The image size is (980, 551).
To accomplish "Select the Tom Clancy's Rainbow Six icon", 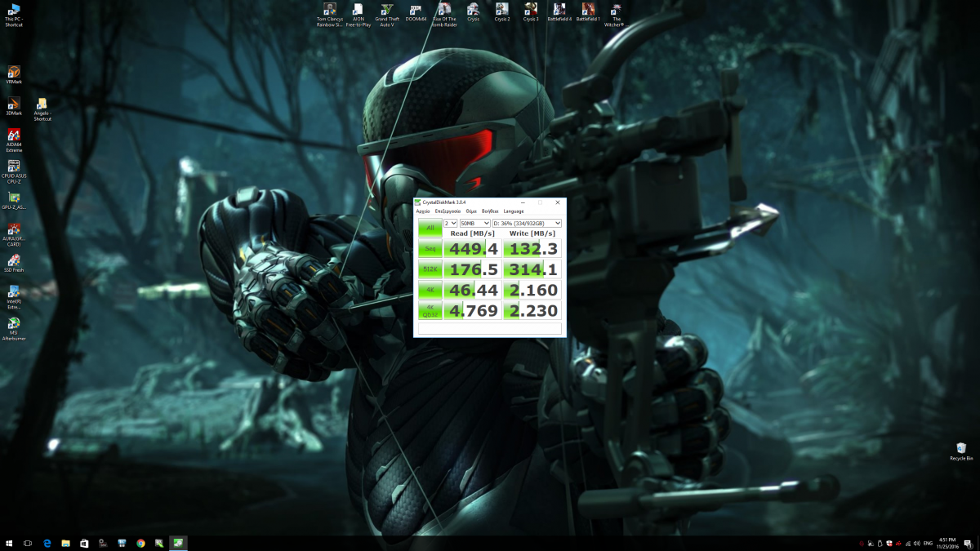I will click(x=330, y=15).
